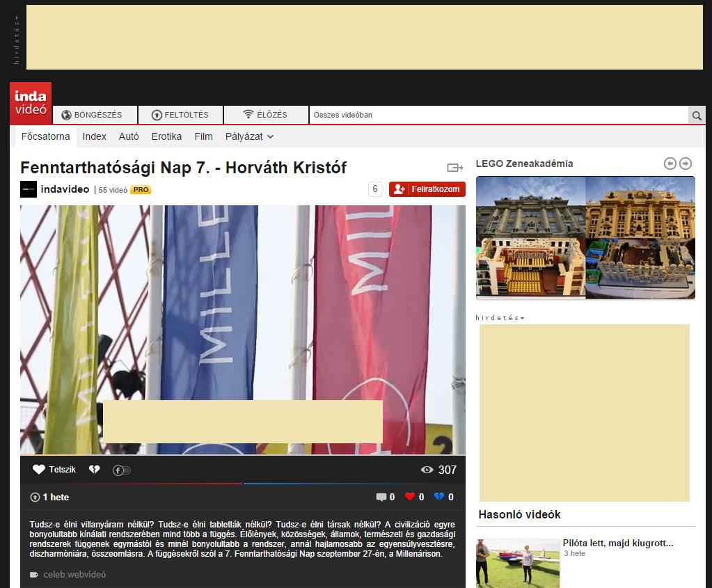Click the PRO badge

(x=141, y=190)
